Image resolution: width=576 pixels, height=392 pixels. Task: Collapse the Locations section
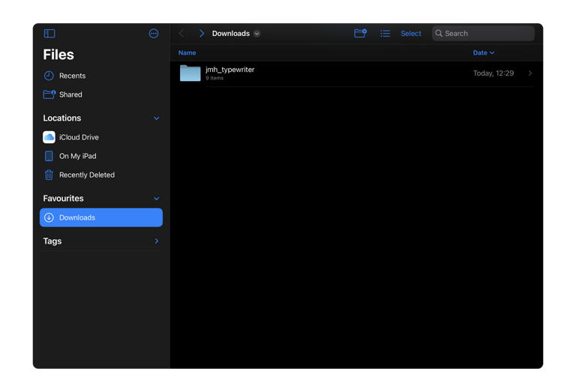point(157,118)
